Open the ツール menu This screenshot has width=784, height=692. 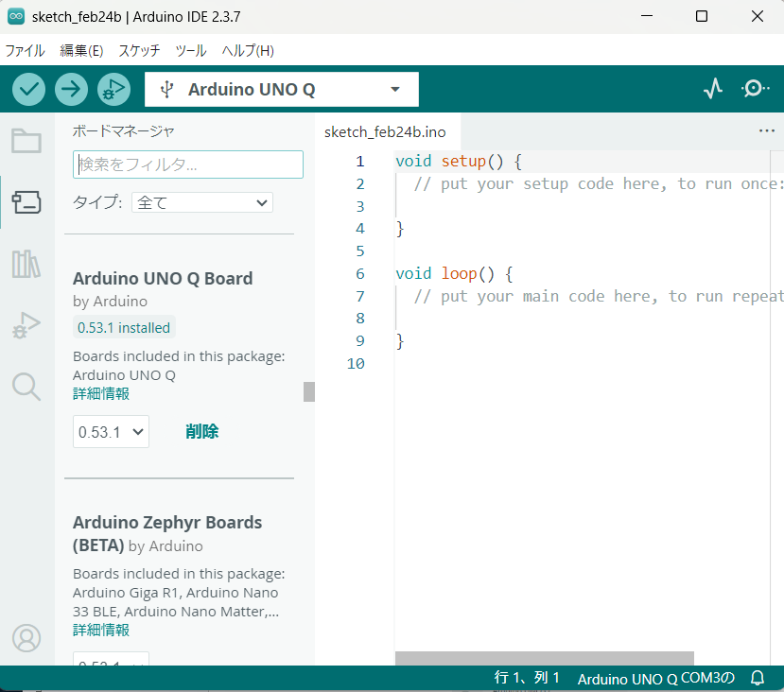(191, 51)
